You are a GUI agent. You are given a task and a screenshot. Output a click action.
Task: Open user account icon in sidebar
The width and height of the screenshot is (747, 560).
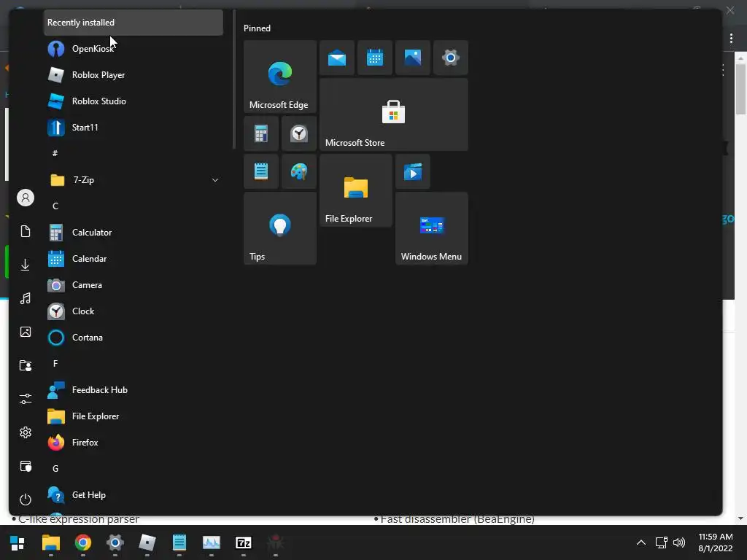click(x=26, y=198)
